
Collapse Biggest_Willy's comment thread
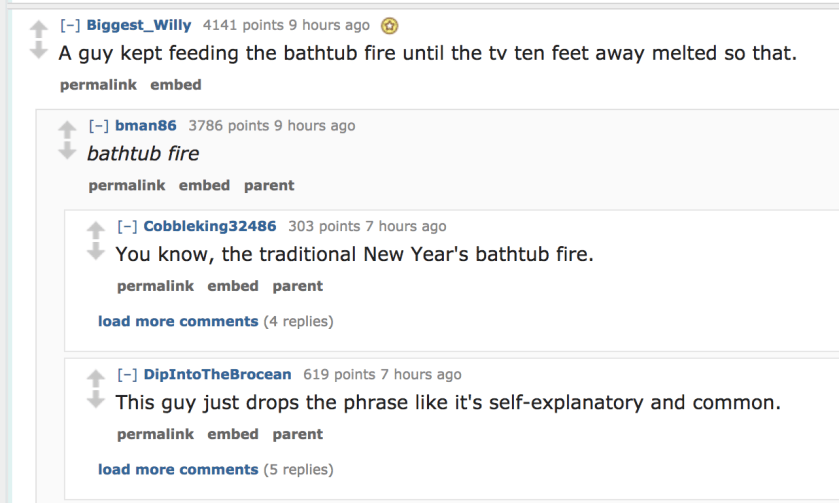tap(69, 25)
